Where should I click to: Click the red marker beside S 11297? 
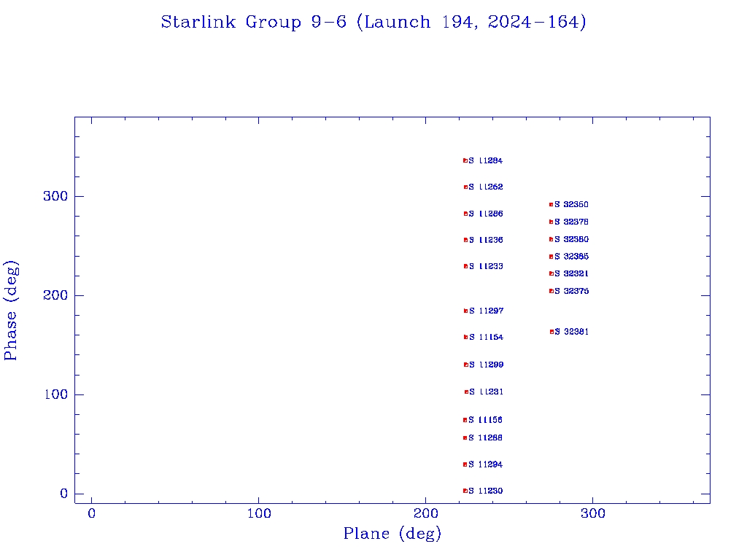pos(466,311)
